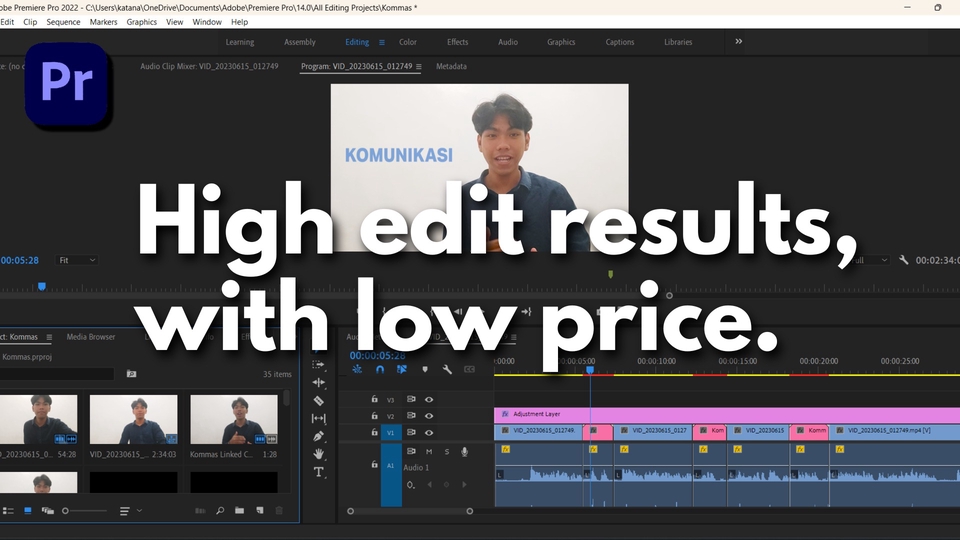The image size is (960, 540).
Task: Toggle lock on track V1
Action: [375, 432]
